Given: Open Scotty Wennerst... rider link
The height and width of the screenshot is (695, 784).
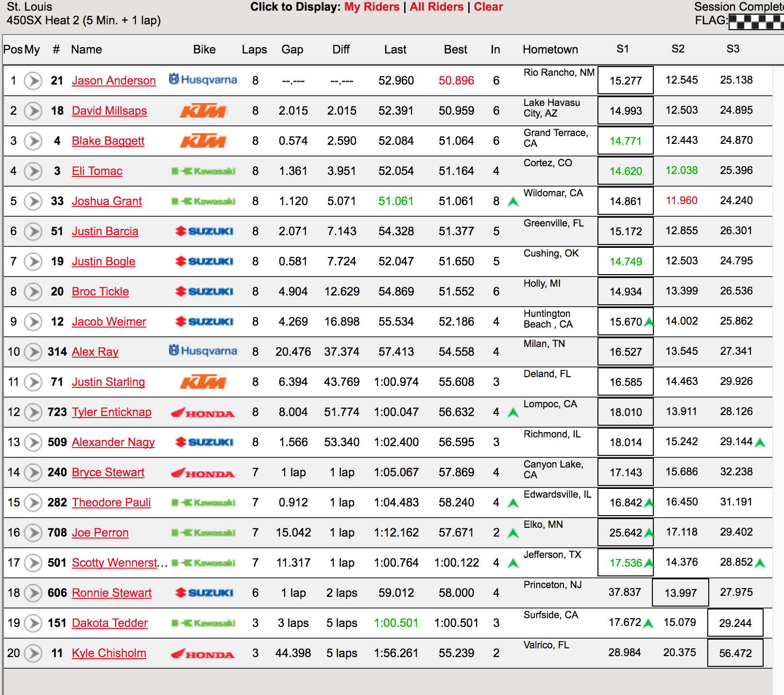Looking at the screenshot, I should 119,563.
